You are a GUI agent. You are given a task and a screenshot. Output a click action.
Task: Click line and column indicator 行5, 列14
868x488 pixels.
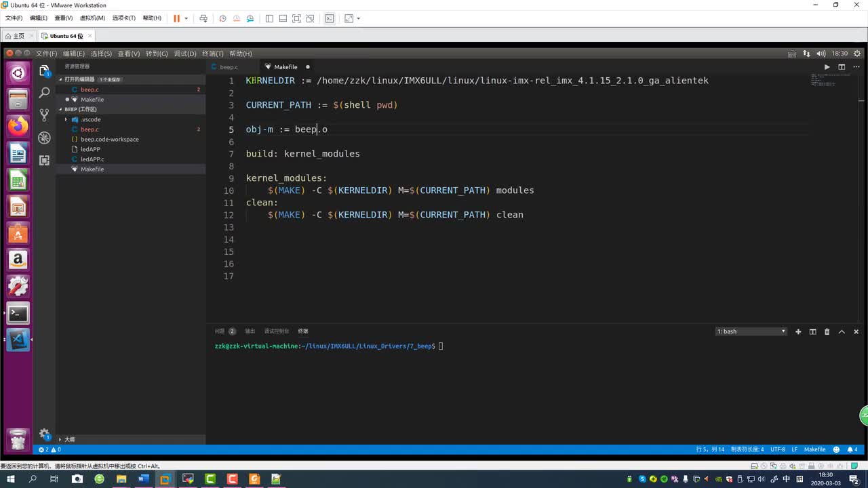coord(710,449)
